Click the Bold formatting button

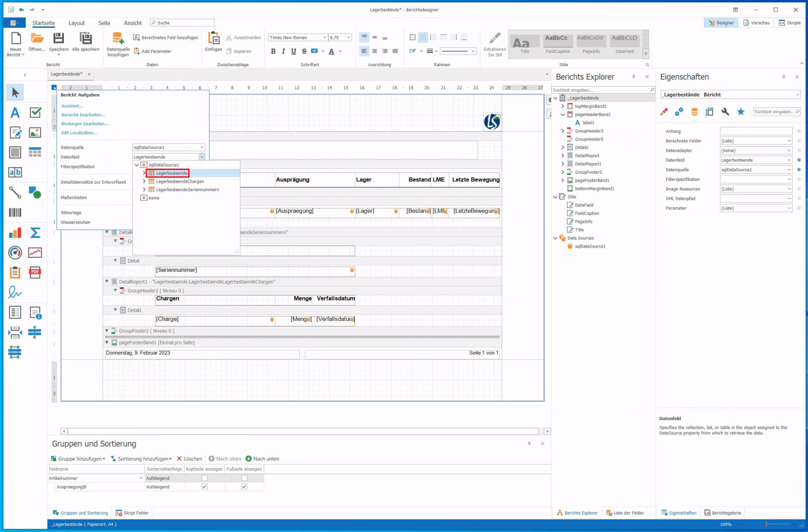(273, 51)
